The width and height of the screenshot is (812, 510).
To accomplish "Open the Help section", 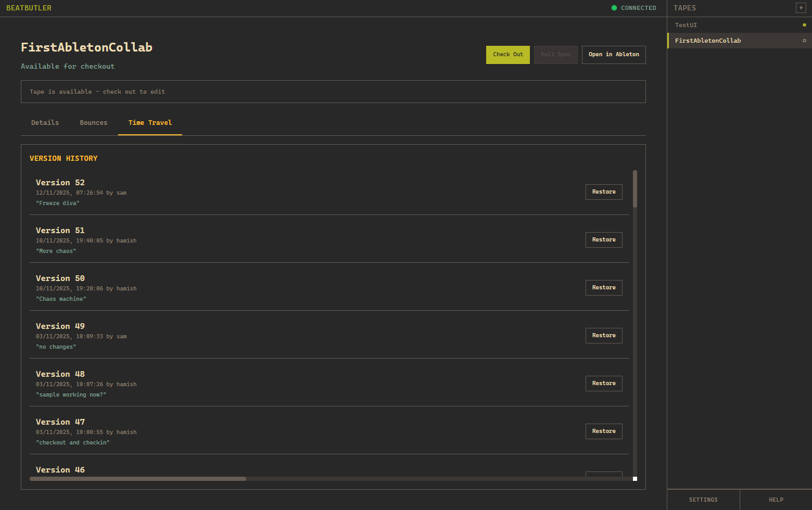I will click(x=776, y=500).
